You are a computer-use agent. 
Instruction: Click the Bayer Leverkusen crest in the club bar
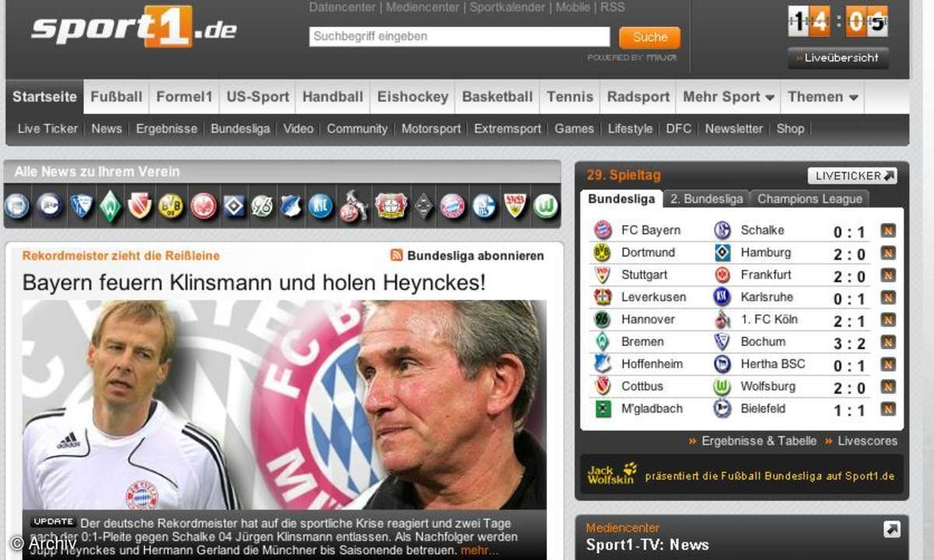pyautogui.click(x=391, y=206)
